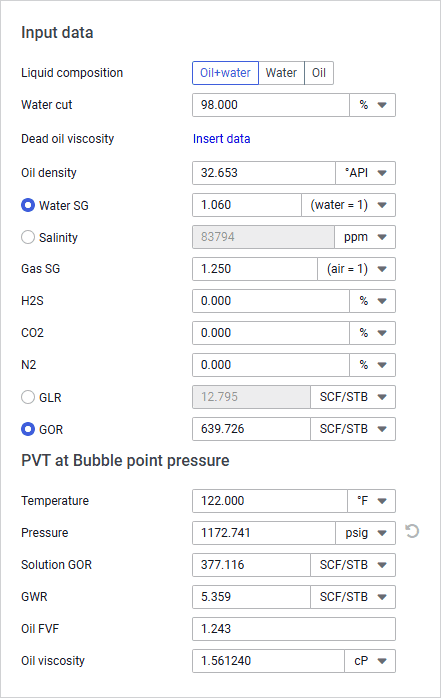Focus the Solution GOR value field
This screenshot has height=698, width=441.
[x=251, y=565]
